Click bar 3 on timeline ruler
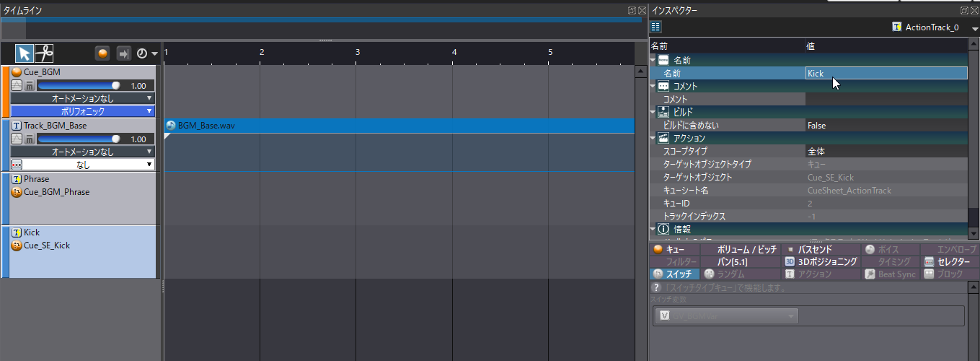Screen dimensions: 980x361 358,52
